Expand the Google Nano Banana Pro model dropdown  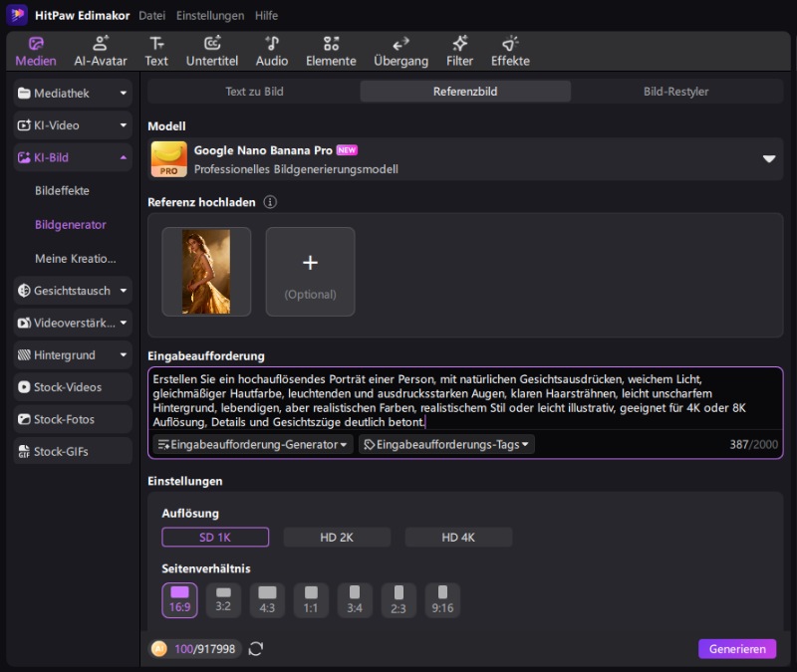coord(768,159)
